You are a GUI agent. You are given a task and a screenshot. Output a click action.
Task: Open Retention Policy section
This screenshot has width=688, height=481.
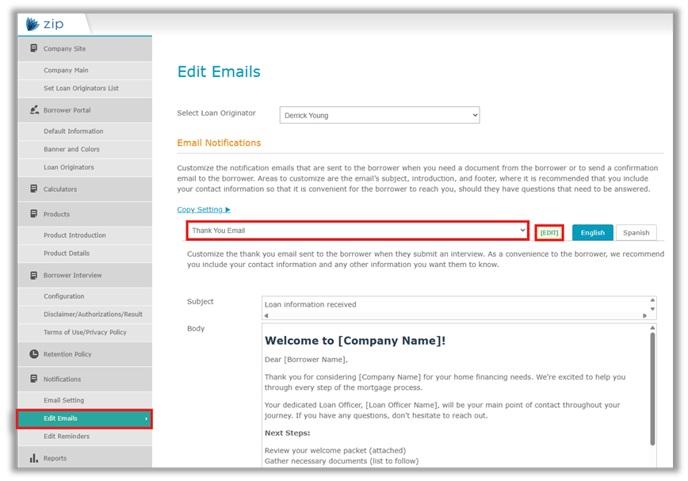pyautogui.click(x=85, y=354)
